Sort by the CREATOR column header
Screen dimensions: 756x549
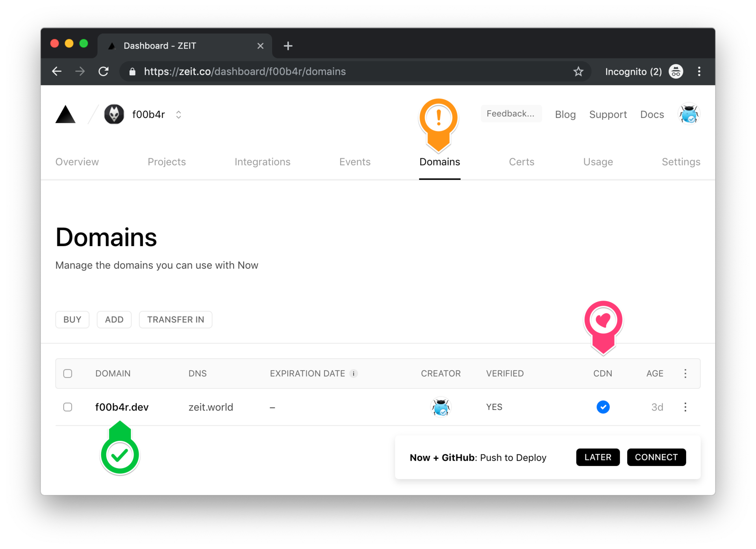441,373
